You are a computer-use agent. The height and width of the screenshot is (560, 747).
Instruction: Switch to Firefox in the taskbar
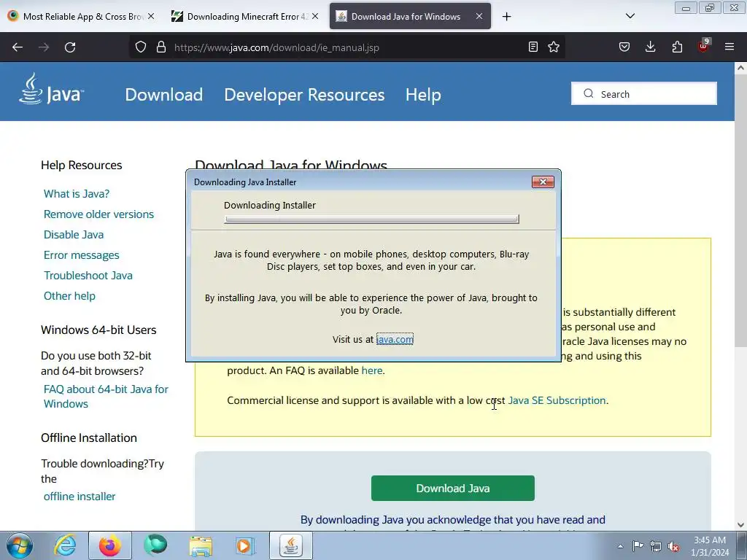click(109, 545)
